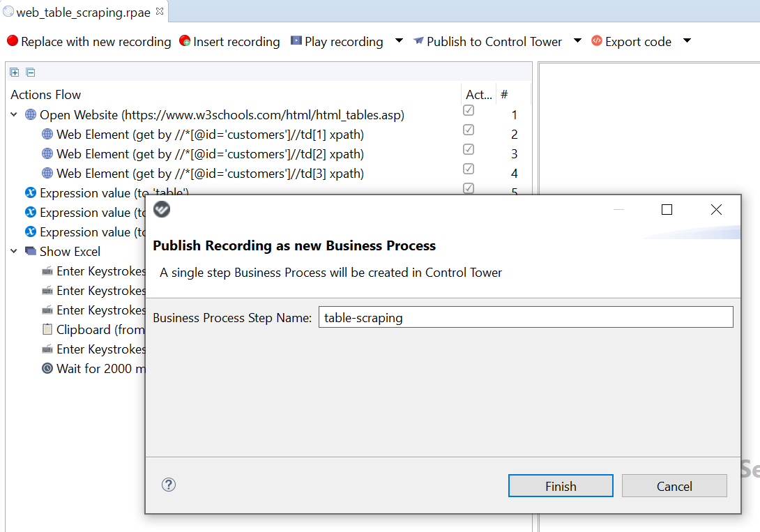Select the web_table_scraping.rpae tab
760x532 pixels.
coord(84,12)
